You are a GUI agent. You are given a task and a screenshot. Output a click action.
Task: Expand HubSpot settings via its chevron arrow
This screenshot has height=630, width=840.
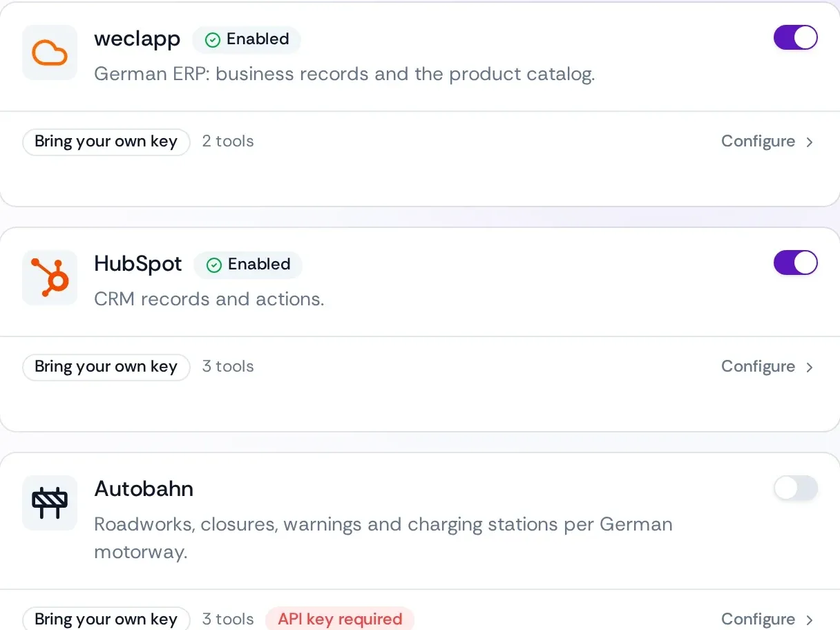point(810,367)
